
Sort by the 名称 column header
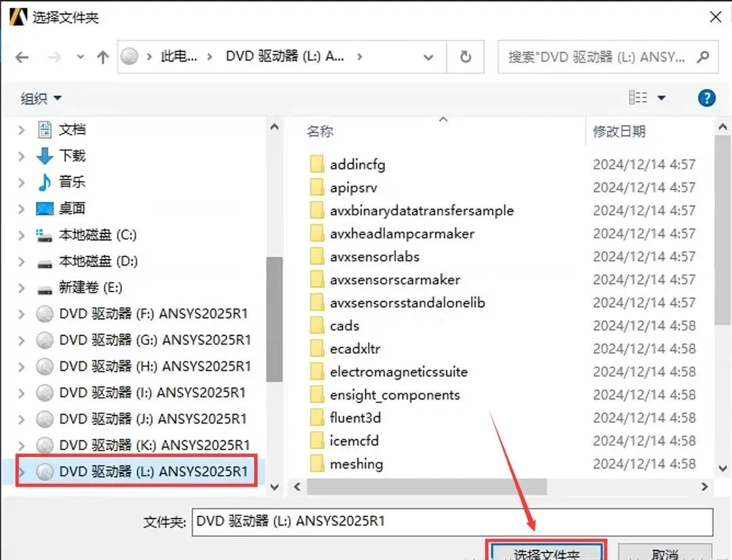320,132
